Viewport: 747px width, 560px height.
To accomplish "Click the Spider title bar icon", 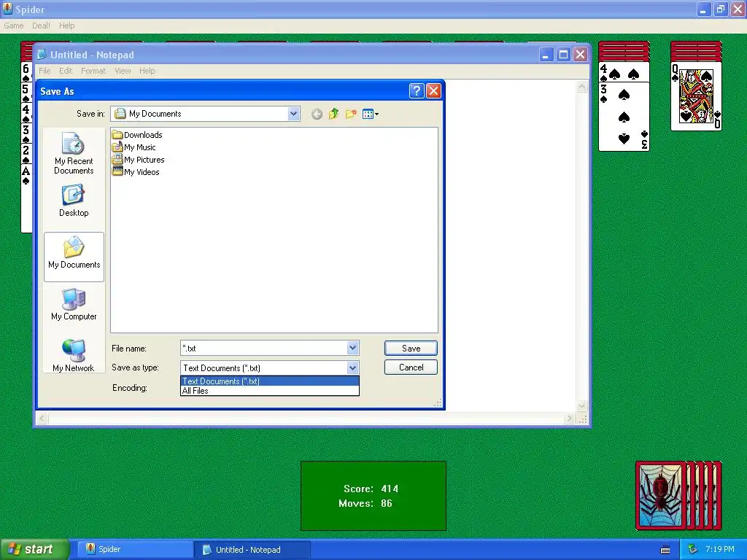I will (7, 9).
